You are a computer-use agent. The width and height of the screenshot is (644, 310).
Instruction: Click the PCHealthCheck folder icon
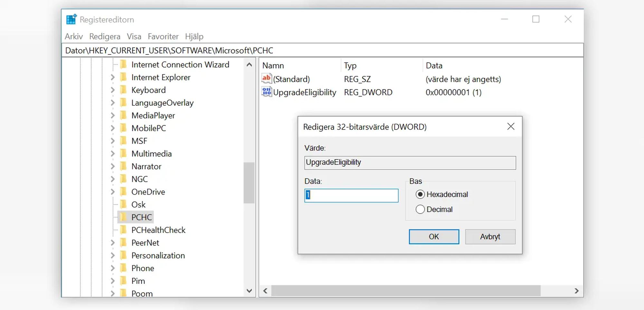[123, 230]
